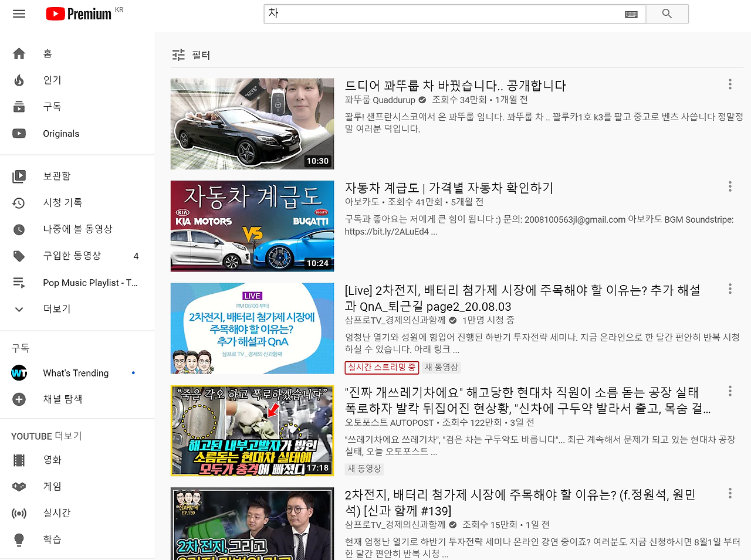Open options menu for the 꽈뚜룹 video
Viewport: 751px width, 560px height.
(729, 84)
